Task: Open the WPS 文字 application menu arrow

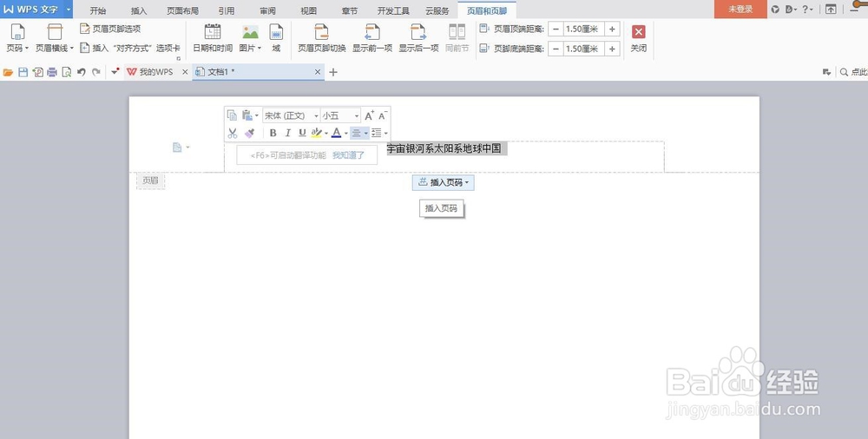Action: click(68, 10)
